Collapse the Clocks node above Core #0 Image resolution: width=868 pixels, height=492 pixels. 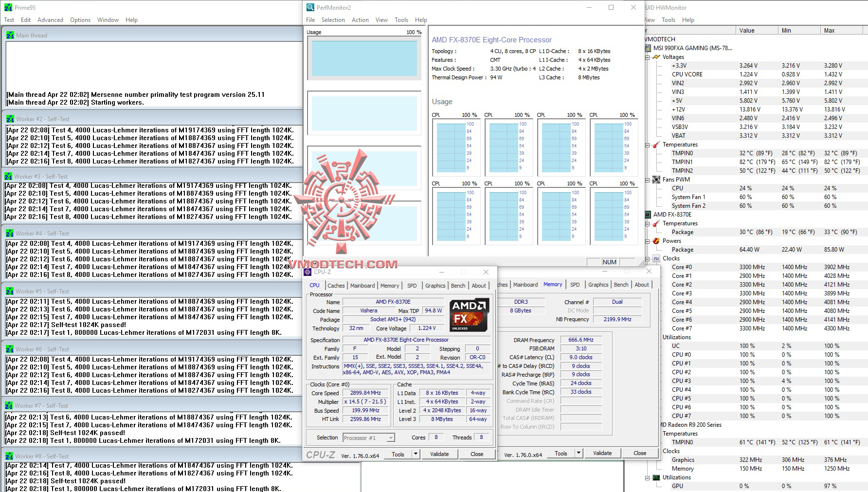[648, 258]
